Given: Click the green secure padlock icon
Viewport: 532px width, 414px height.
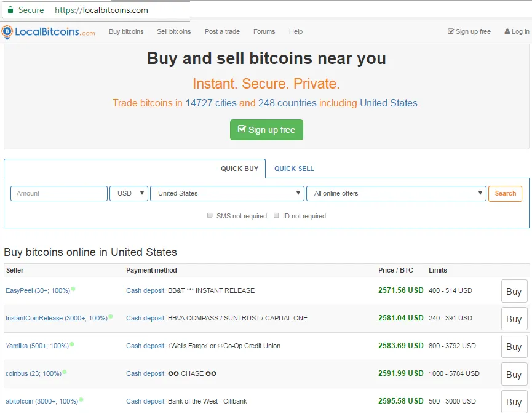Looking at the screenshot, I should 10,10.
